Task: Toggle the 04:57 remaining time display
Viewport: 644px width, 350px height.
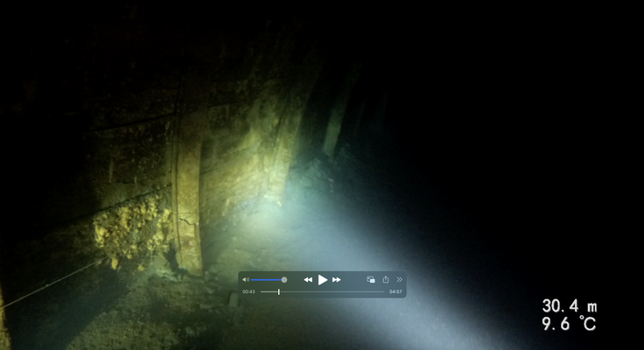Action: [395, 291]
